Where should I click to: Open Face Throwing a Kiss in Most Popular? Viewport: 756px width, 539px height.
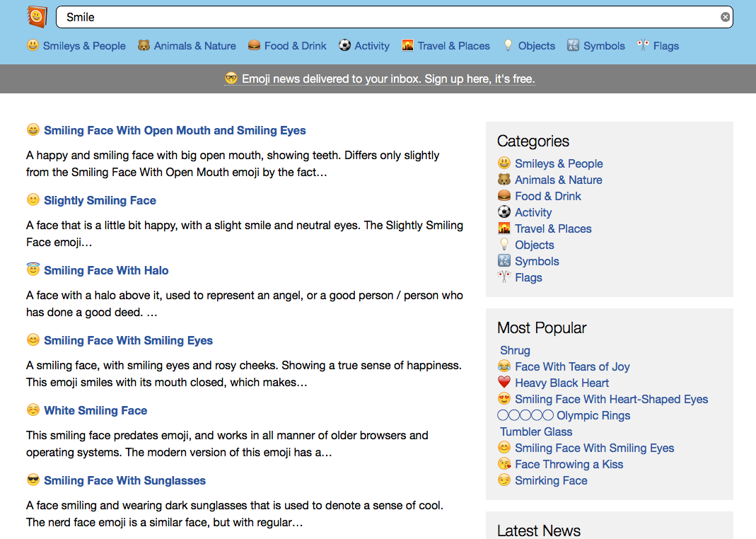(569, 464)
